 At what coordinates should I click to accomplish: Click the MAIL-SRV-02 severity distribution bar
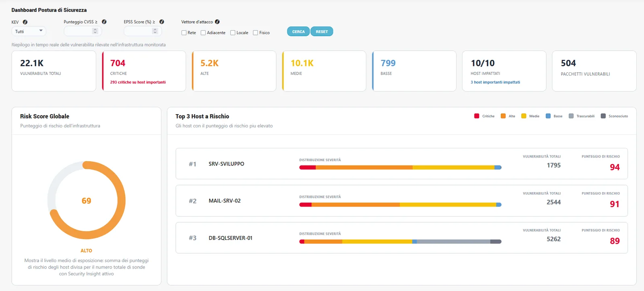tap(400, 205)
